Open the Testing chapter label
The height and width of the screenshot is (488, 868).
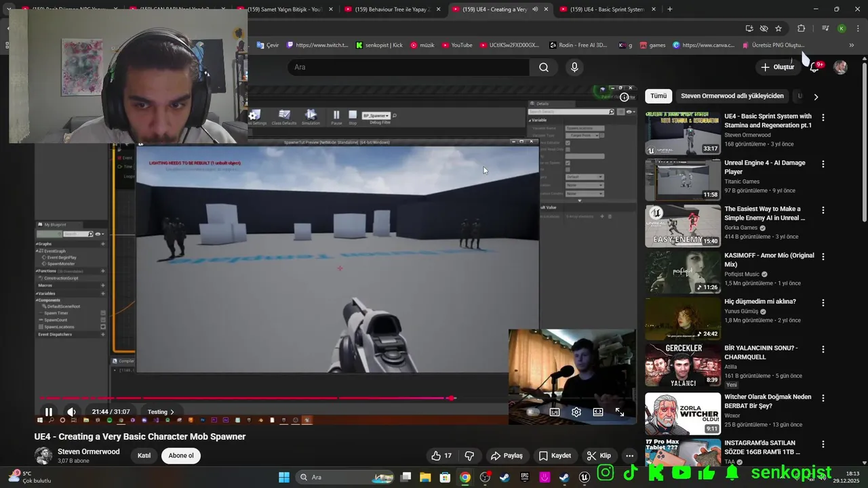[x=161, y=411]
